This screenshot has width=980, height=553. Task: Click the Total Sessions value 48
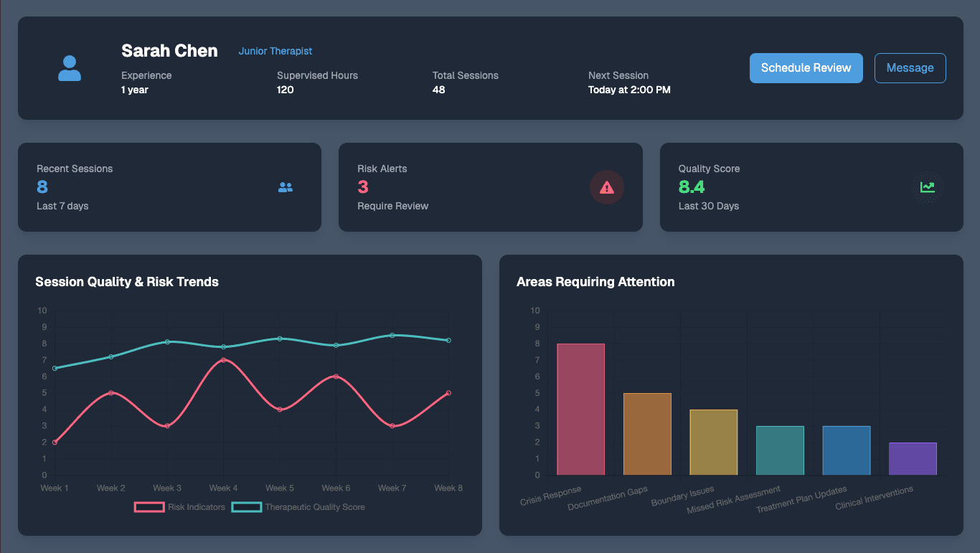pyautogui.click(x=438, y=90)
